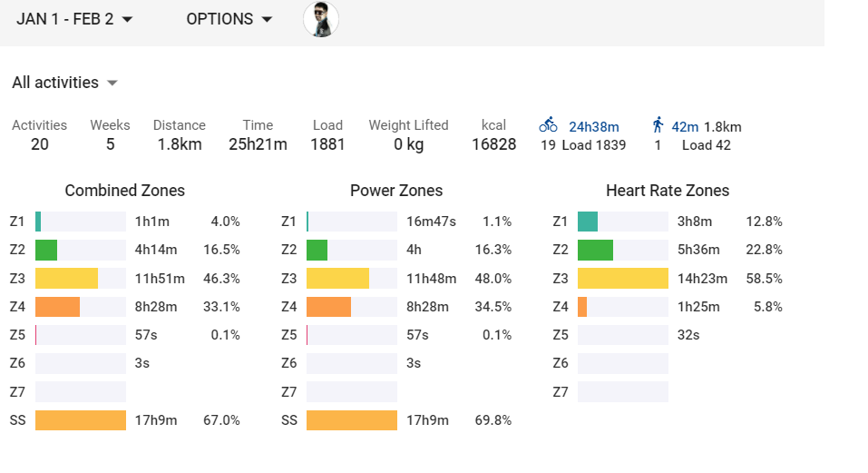Viewport: 868px width, 473px height.
Task: Open the JAN 1 - FEB 2 date range dropdown
Action: pyautogui.click(x=74, y=19)
